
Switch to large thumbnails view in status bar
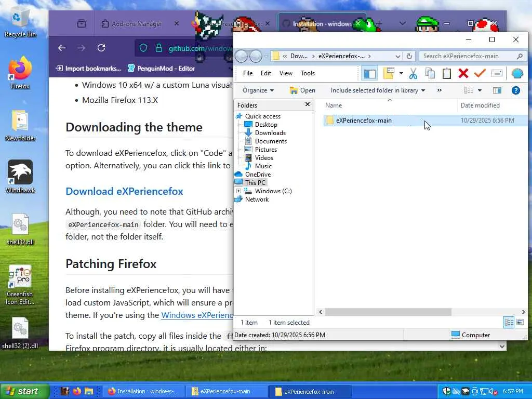point(520,322)
